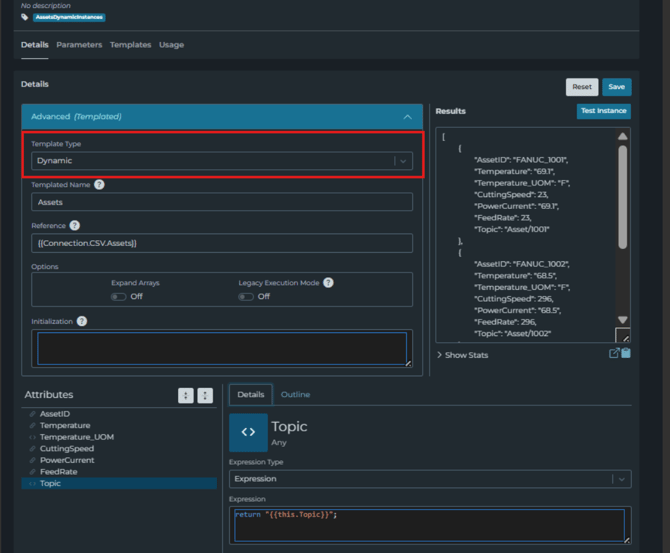The image size is (670, 553).
Task: Open the Outline tab
Action: point(295,395)
